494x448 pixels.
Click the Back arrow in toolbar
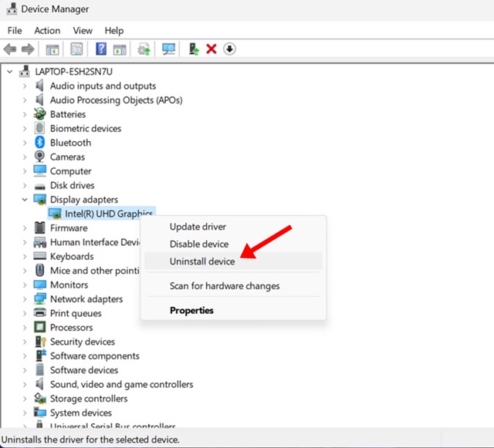tap(10, 49)
